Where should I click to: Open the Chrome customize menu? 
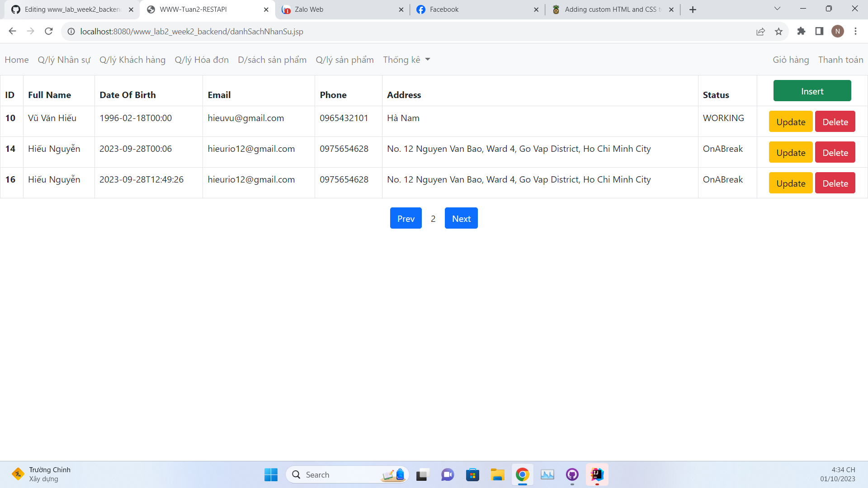[856, 31]
